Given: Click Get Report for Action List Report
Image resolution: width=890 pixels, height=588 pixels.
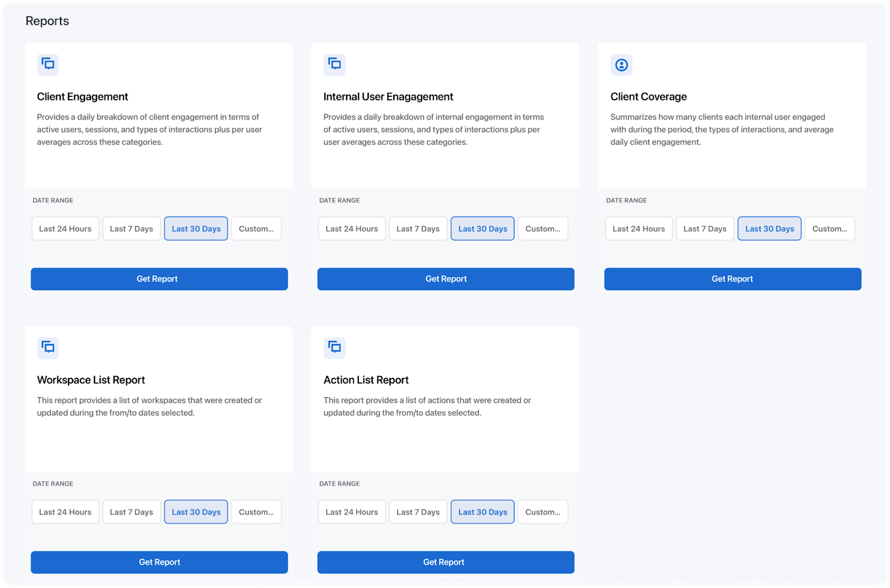Looking at the screenshot, I should pos(446,562).
